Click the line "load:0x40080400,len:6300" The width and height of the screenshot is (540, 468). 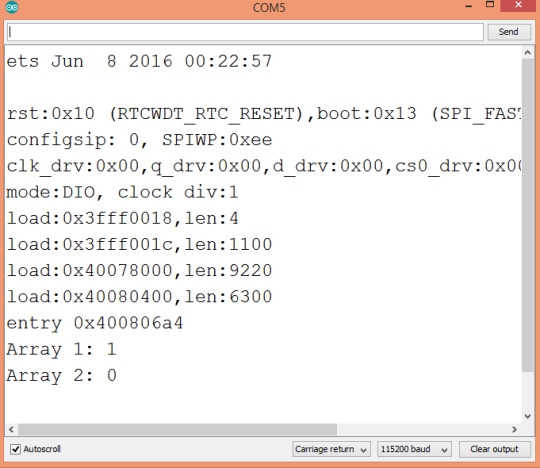(139, 297)
